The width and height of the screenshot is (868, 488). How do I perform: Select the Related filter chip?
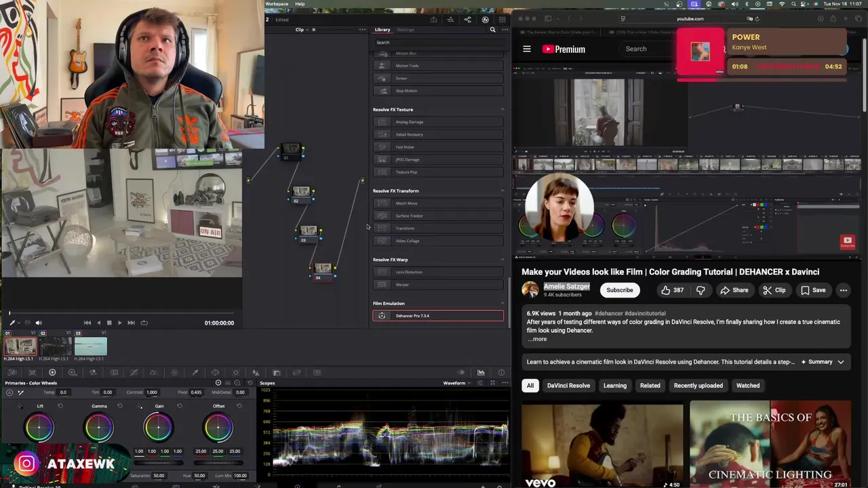(x=650, y=386)
